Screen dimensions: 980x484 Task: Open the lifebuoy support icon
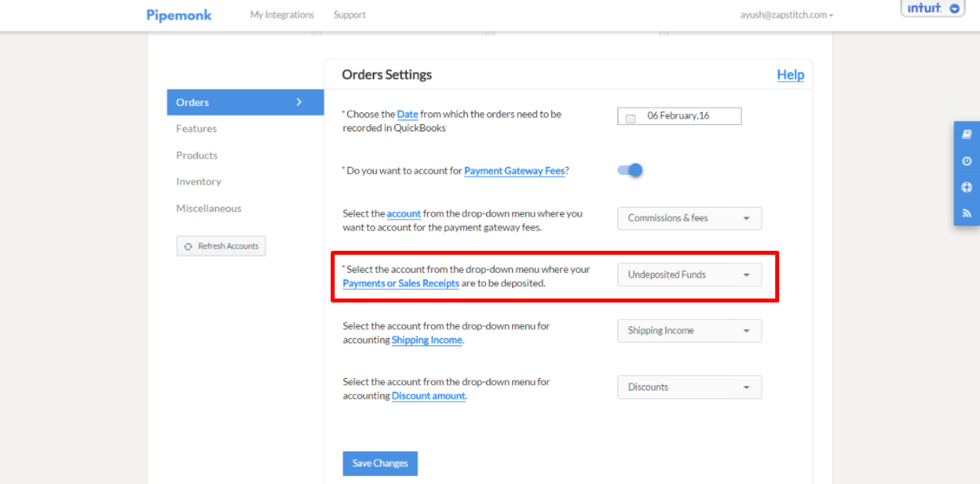(966, 187)
